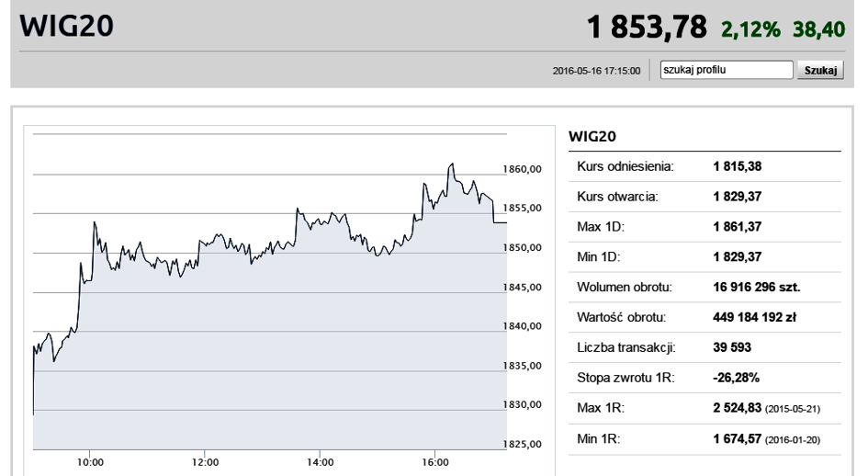The image size is (868, 476).
Task: Click the Wolumen obrotu row
Action: (x=705, y=287)
